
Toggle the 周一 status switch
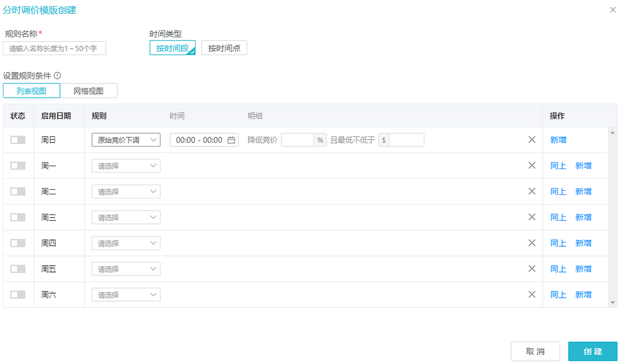pos(18,165)
